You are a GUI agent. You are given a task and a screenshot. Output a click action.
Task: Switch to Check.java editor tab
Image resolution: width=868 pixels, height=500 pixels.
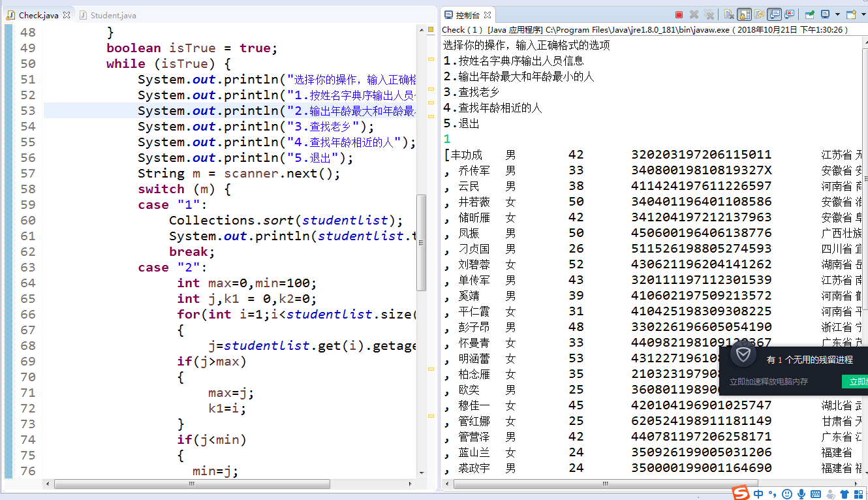38,15
